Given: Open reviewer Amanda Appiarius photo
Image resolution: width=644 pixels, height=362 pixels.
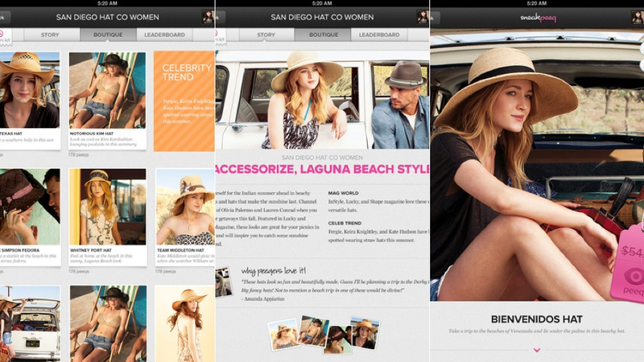Looking at the screenshot, I should 224,282.
